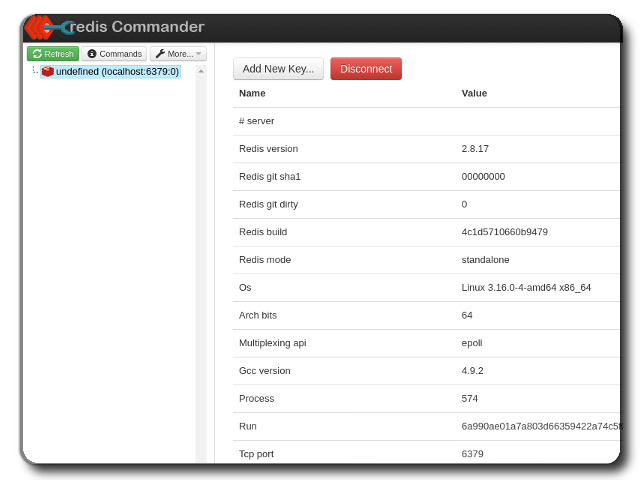The image size is (640, 480).
Task: Select the 'Arch bits' name cell
Action: click(258, 316)
